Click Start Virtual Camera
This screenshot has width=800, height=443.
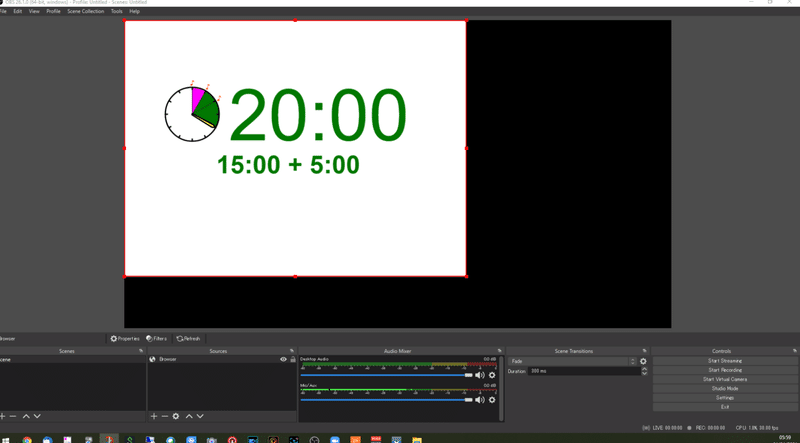[x=725, y=379]
